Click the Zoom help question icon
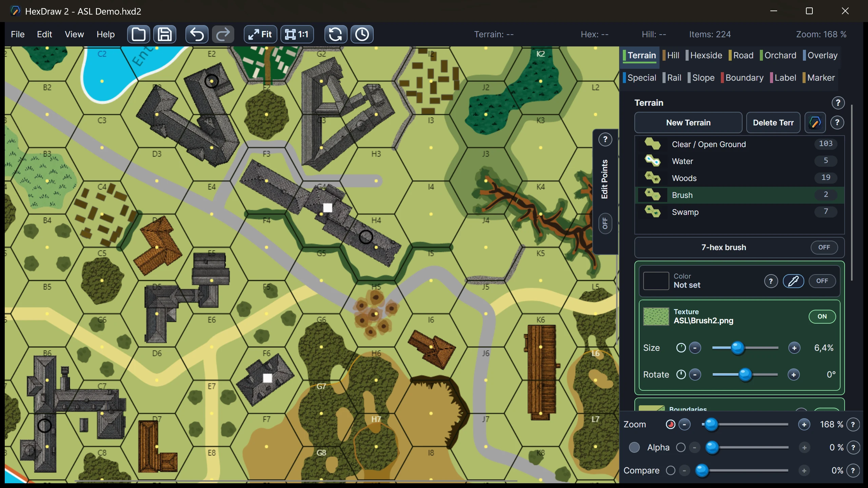The image size is (868, 488). click(853, 424)
